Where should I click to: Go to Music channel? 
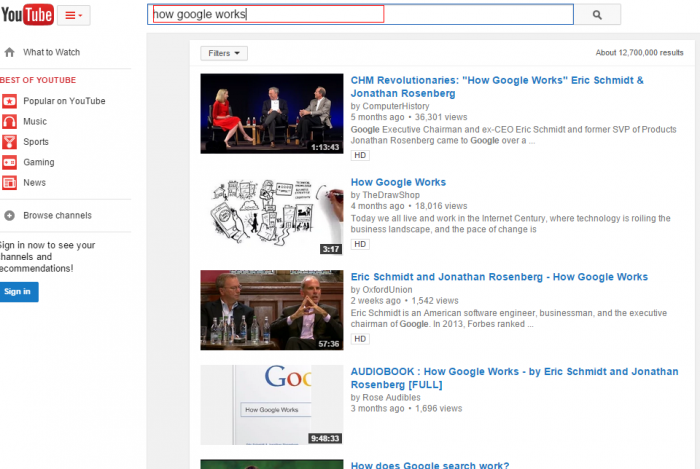pyautogui.click(x=35, y=121)
